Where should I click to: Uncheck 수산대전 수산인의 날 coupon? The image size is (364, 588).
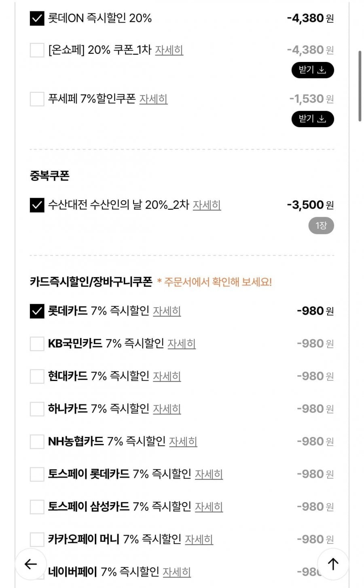pos(37,205)
